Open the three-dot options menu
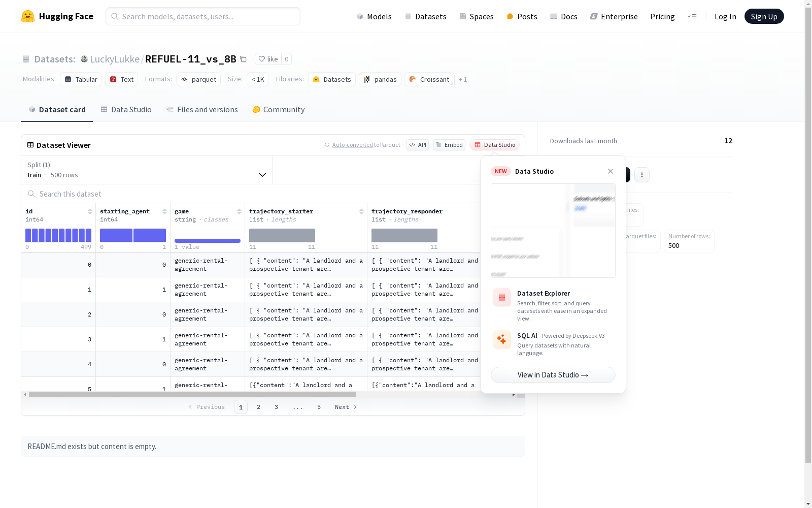Viewport: 812px width, 508px height. coord(642,175)
